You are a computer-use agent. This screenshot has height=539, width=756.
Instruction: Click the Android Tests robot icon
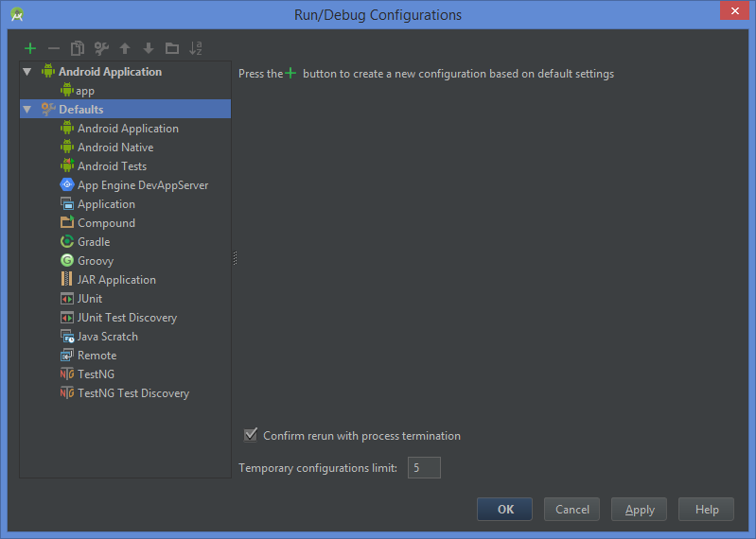pyautogui.click(x=67, y=165)
